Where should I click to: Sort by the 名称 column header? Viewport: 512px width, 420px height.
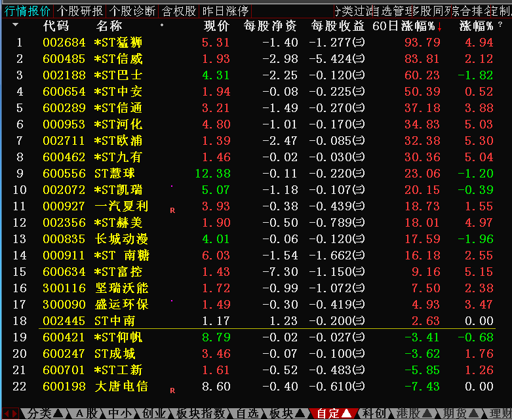pos(109,26)
